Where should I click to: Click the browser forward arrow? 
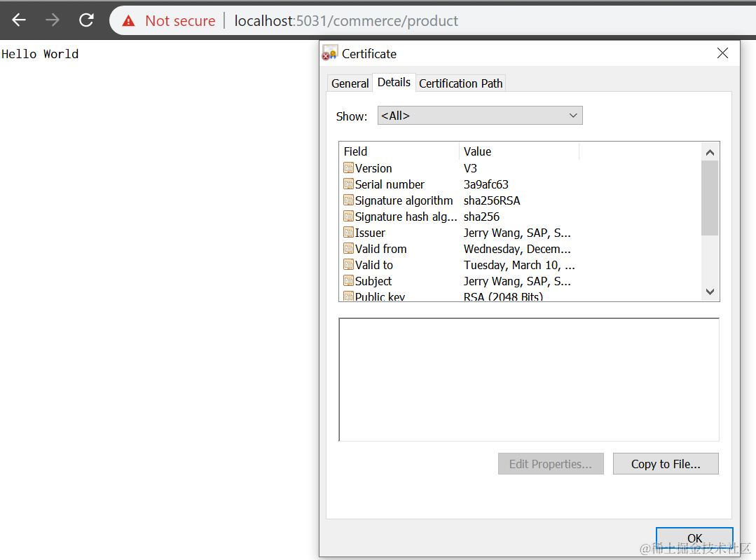coord(52,20)
